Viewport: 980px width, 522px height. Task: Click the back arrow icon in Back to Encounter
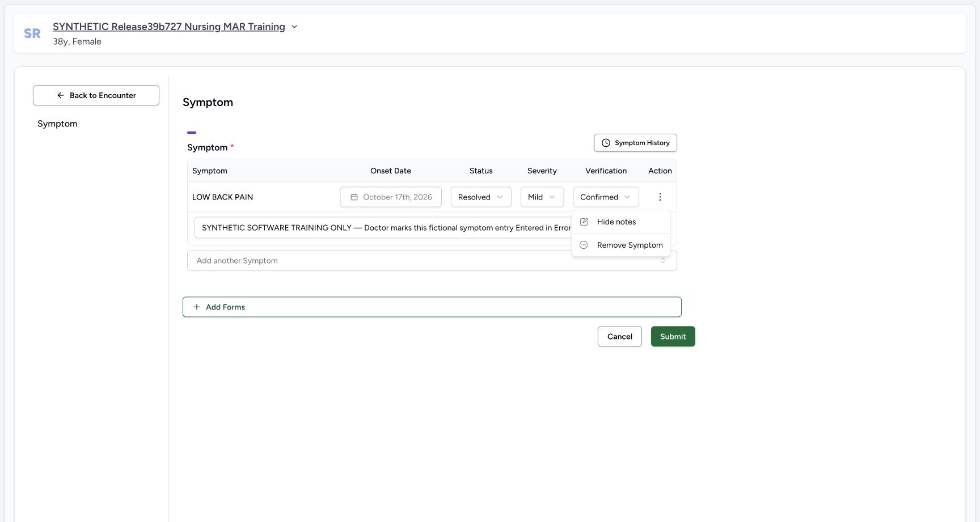pyautogui.click(x=61, y=95)
